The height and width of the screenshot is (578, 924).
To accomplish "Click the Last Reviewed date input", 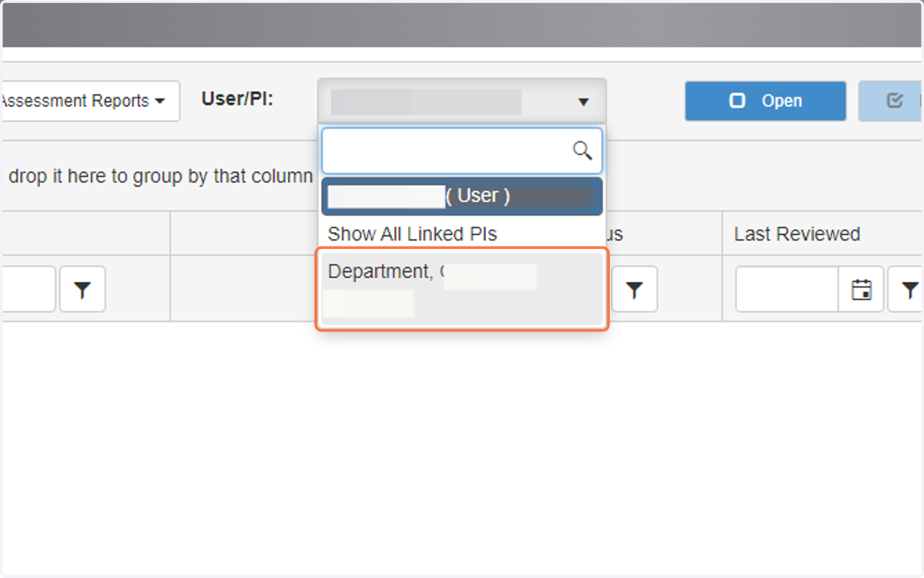I will click(788, 289).
